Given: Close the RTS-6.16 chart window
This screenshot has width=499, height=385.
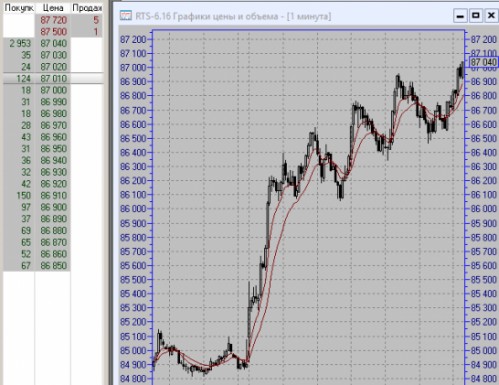Looking at the screenshot, I should pyautogui.click(x=491, y=16).
